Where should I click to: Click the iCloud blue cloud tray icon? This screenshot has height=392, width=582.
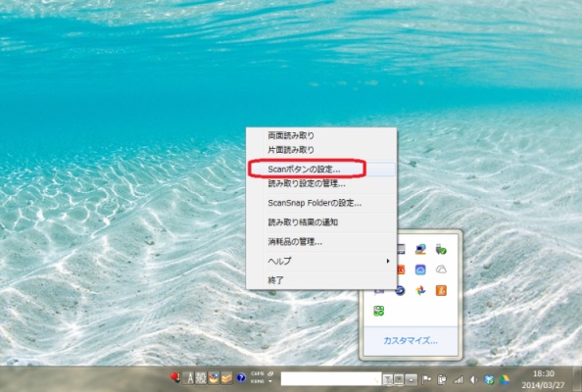[x=420, y=269]
